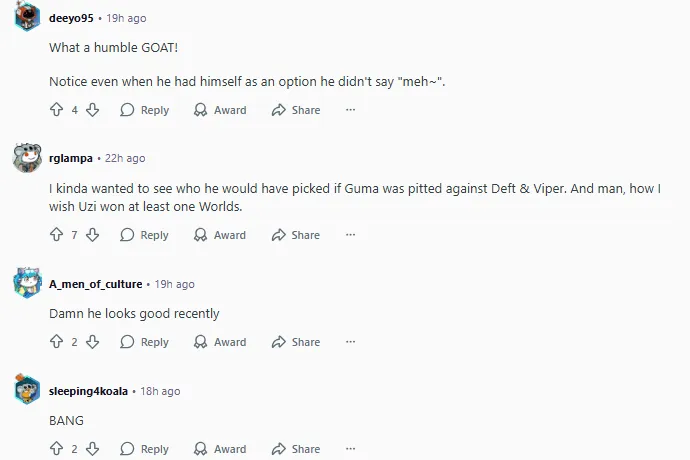The height and width of the screenshot is (460, 690).
Task: Upvote deeyo95's comment
Action: point(56,110)
